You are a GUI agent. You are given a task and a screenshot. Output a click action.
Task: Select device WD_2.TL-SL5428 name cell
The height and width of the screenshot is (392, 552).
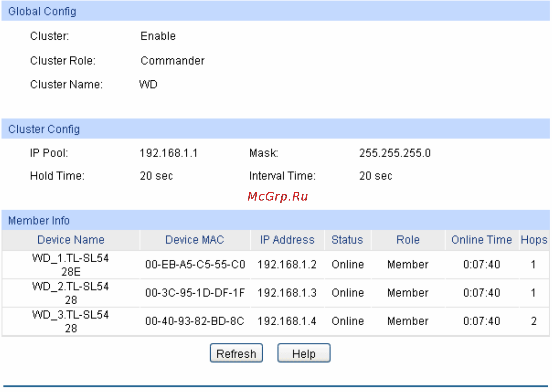tap(71, 293)
